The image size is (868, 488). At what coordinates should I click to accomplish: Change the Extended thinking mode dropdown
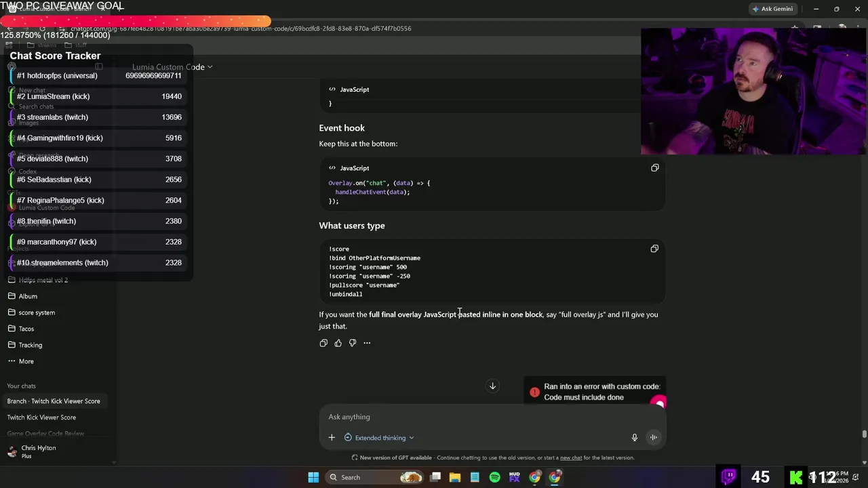coord(379,438)
